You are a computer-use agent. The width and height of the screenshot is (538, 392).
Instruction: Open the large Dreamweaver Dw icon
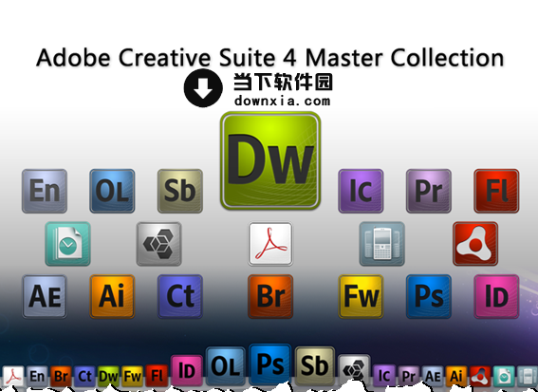(270, 160)
